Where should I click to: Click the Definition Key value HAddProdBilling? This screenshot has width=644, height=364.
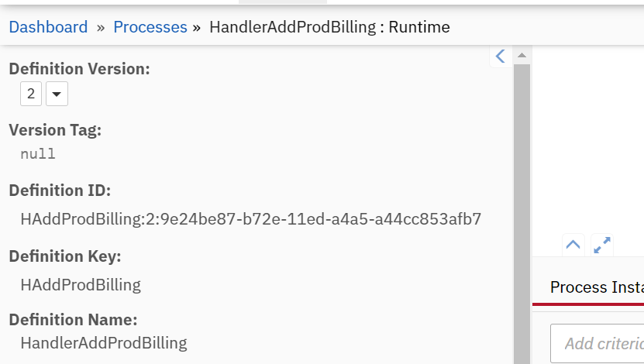pos(81,284)
